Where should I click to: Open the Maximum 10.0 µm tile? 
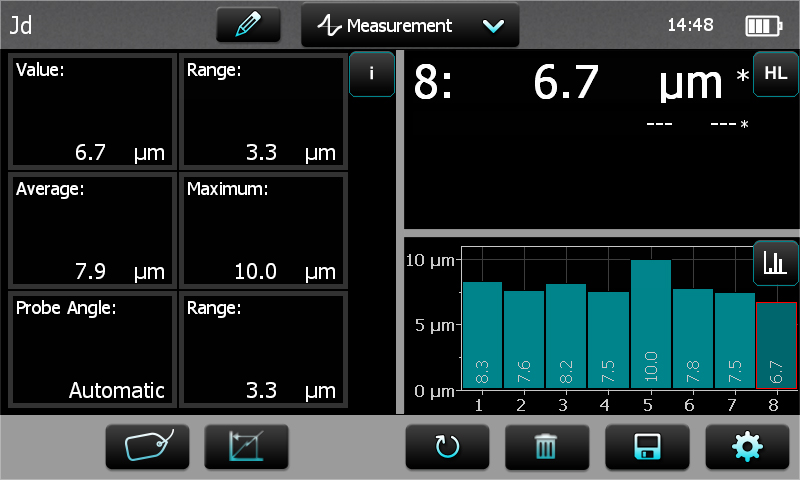(262, 230)
